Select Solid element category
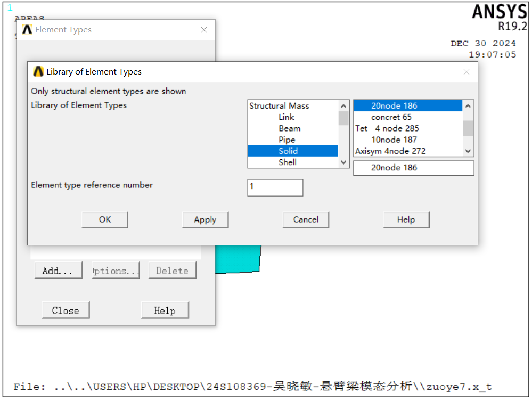The height and width of the screenshot is (401, 532). 293,151
